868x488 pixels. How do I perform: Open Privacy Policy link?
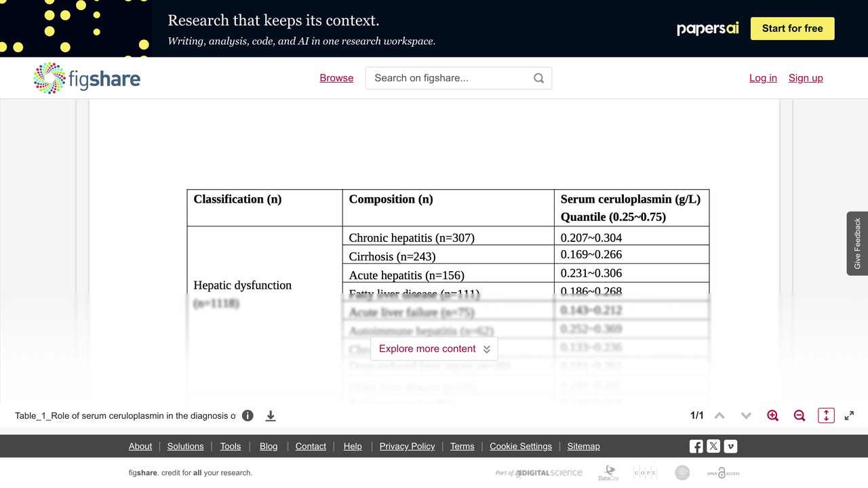(407, 446)
